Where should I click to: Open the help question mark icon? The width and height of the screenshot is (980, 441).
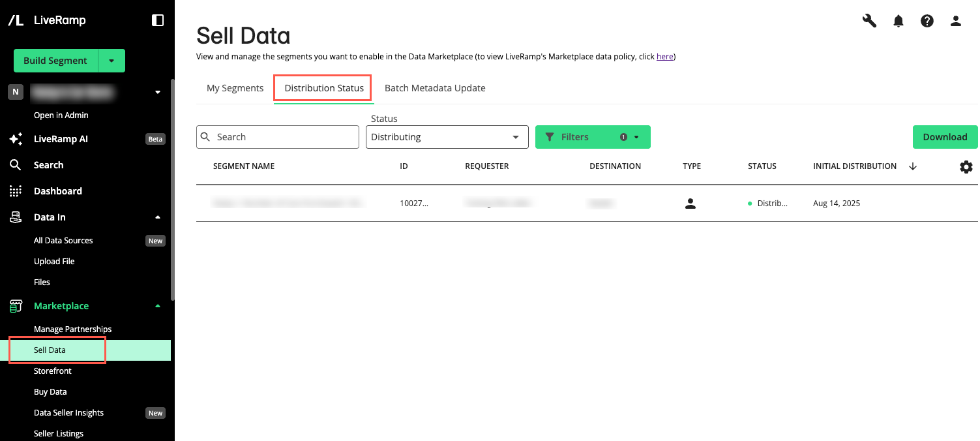coord(927,21)
